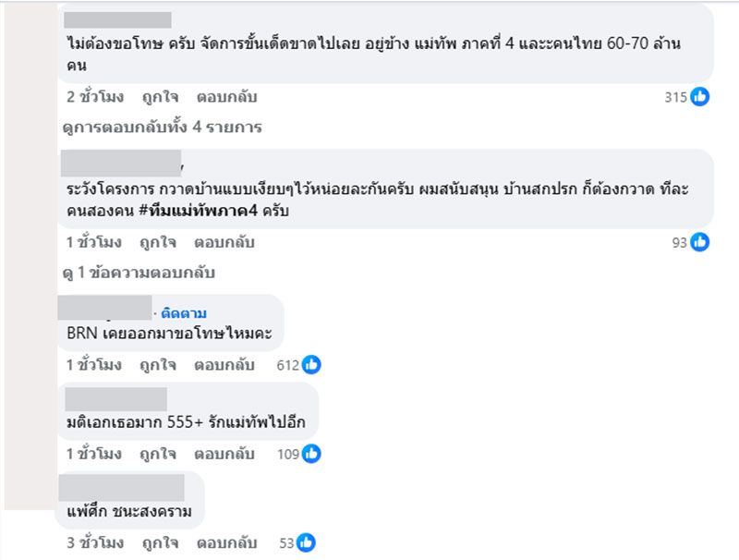Like the มติเอกเธอมาก 555+ comment
Screen dimensions: 739x560
[x=158, y=454]
